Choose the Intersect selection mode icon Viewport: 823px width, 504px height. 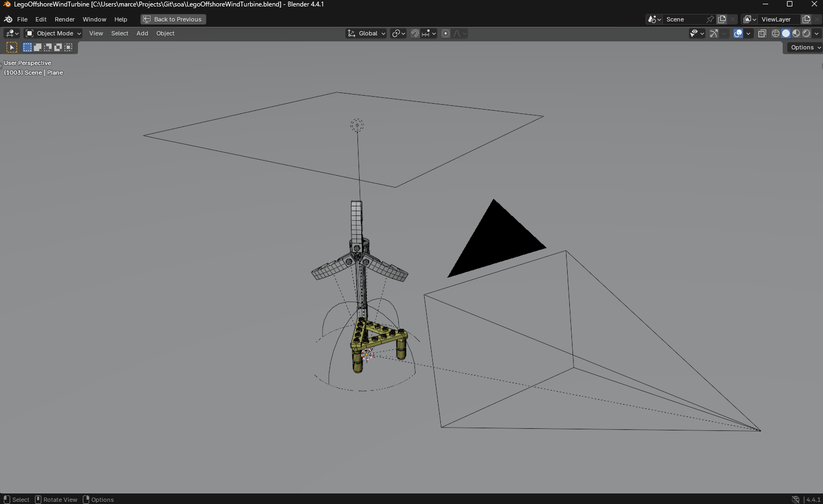(68, 47)
